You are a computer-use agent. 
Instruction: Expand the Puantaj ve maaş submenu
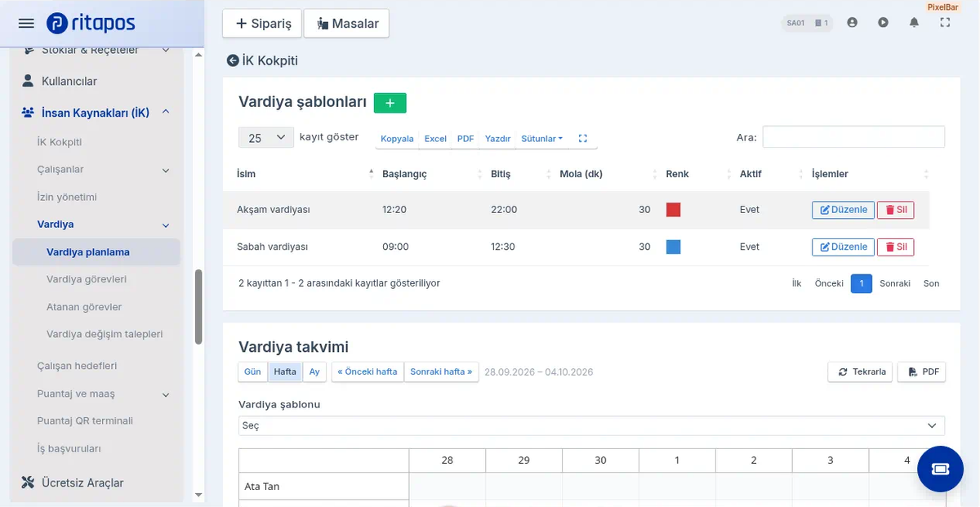click(166, 394)
